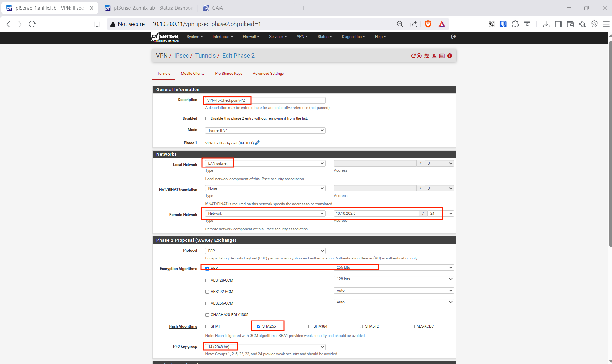
Task: Open the Diagnostics menu
Action: point(353,37)
